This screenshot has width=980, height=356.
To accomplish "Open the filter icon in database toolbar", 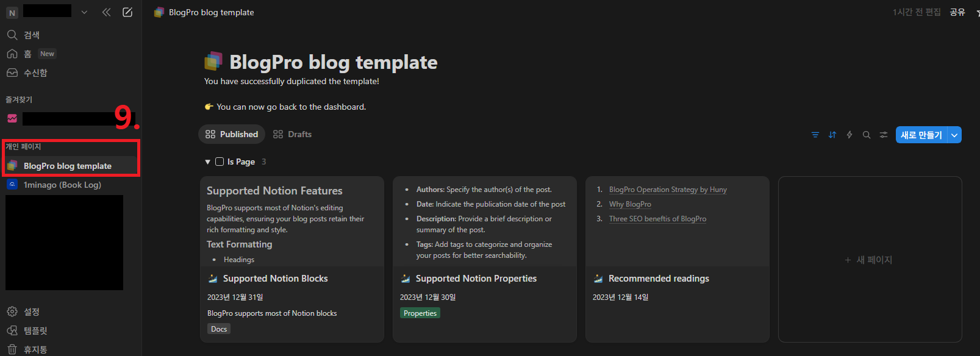I will (815, 135).
